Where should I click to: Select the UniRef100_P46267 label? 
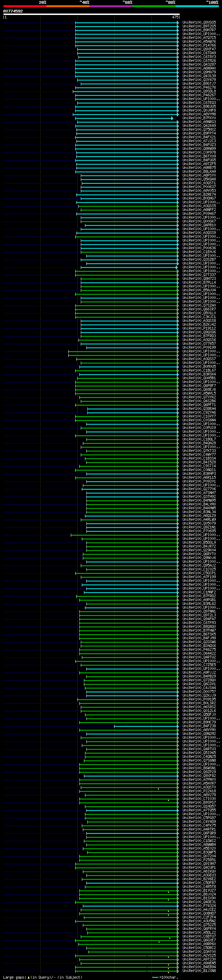coord(199,95)
